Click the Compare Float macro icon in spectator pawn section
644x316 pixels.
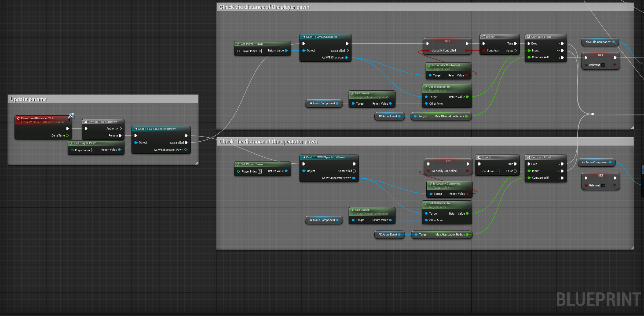pyautogui.click(x=528, y=157)
